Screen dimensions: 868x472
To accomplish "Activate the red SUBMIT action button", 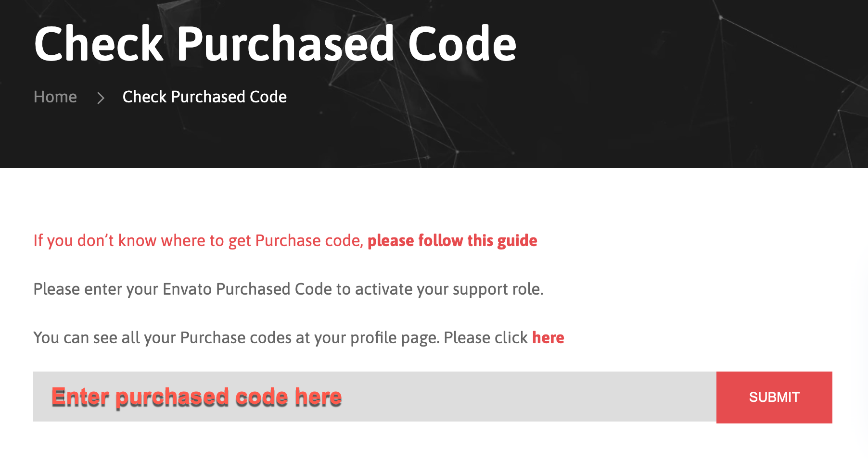I will (774, 397).
